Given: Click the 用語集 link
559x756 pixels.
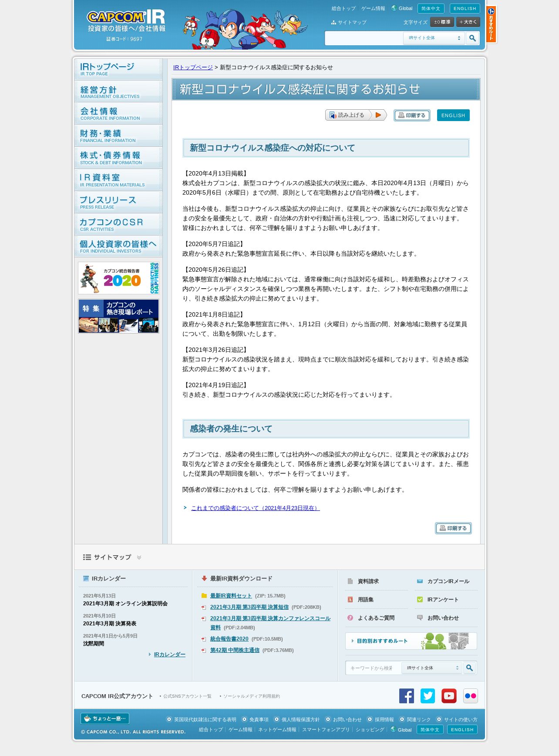Looking at the screenshot, I should click(x=366, y=600).
